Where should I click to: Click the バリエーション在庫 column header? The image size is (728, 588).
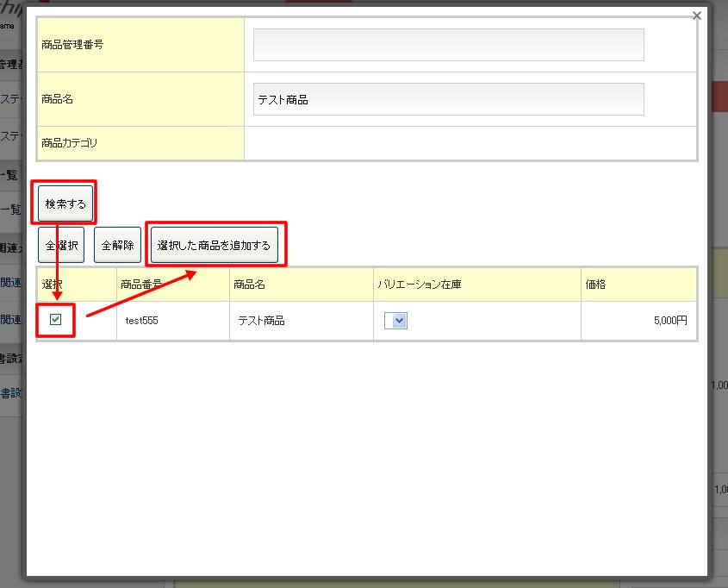pyautogui.click(x=420, y=285)
